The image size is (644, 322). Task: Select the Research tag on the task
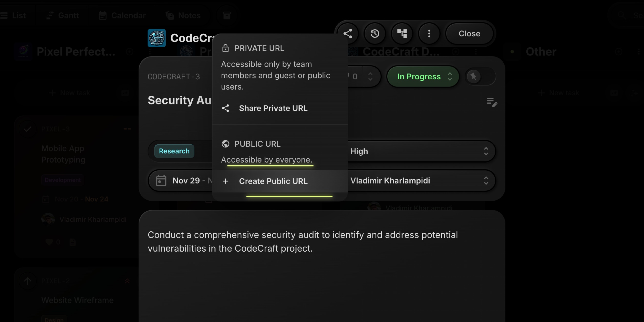pyautogui.click(x=174, y=151)
